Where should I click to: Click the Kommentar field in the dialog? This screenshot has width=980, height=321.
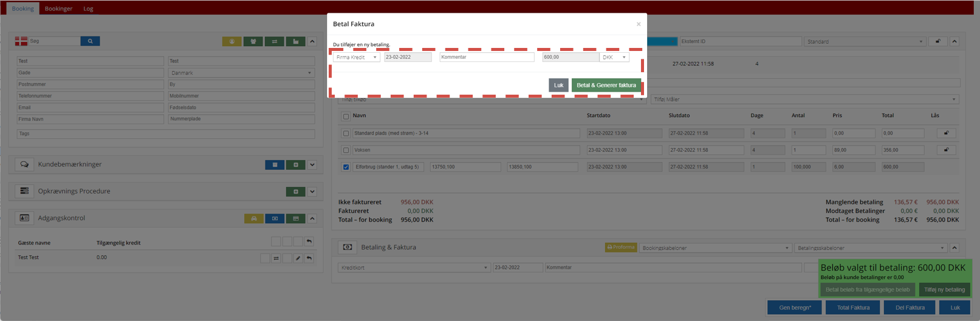coord(486,57)
